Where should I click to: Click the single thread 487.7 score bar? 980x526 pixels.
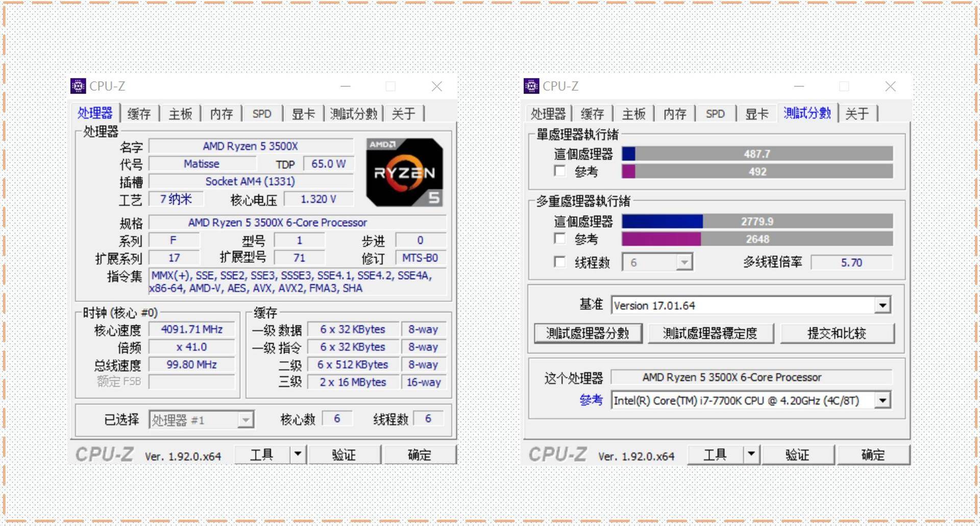tap(757, 154)
